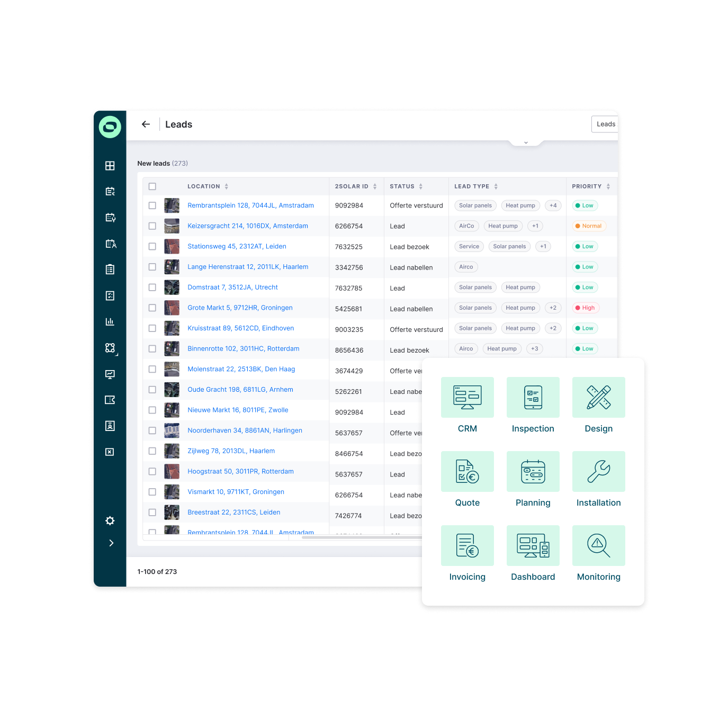Open the Quote module tile
The height and width of the screenshot is (728, 728).
[467, 471]
